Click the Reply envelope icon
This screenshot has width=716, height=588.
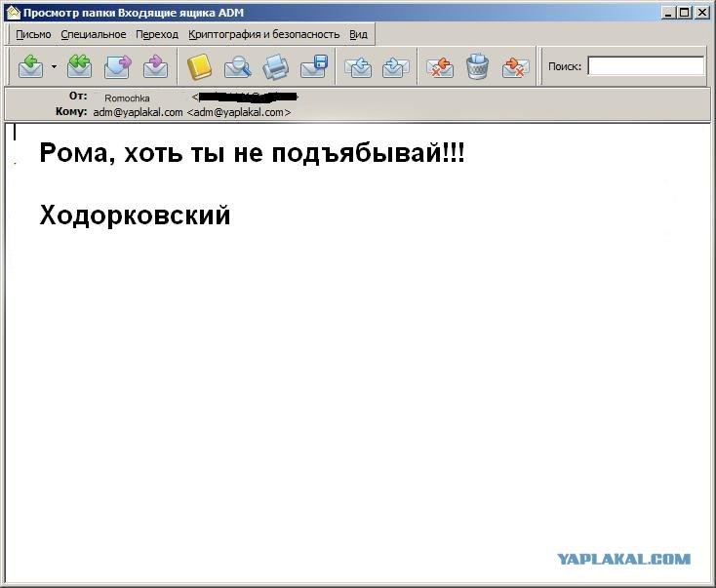[x=30, y=66]
